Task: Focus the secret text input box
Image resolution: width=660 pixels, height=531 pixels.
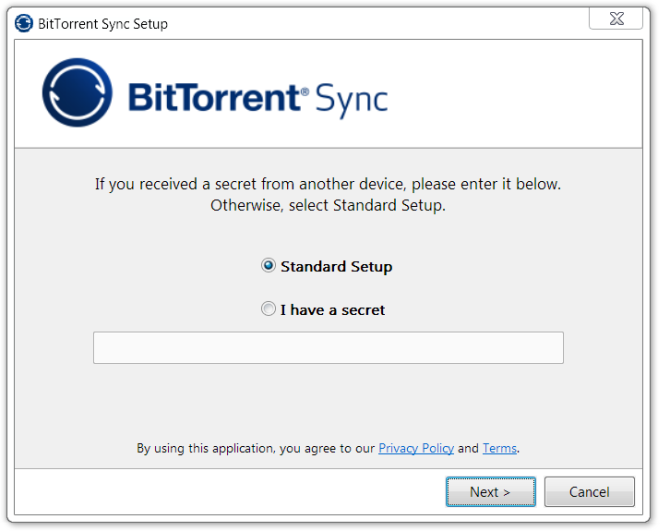Action: [328, 348]
